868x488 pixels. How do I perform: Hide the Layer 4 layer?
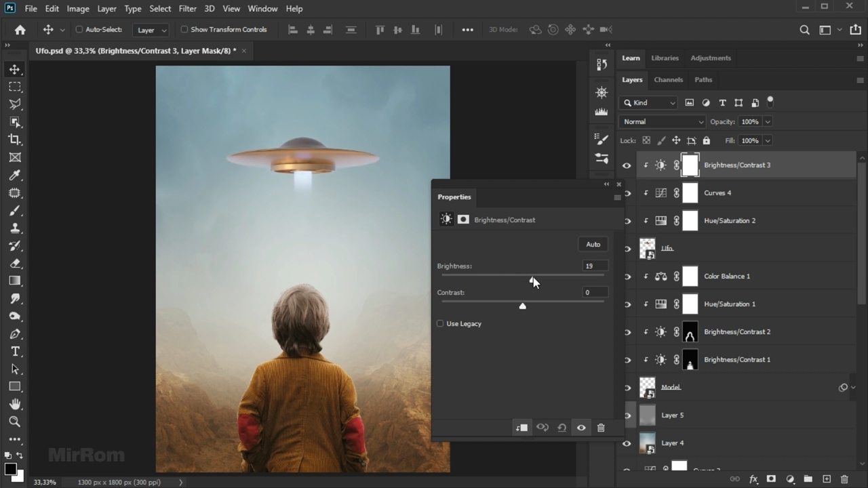coord(627,443)
